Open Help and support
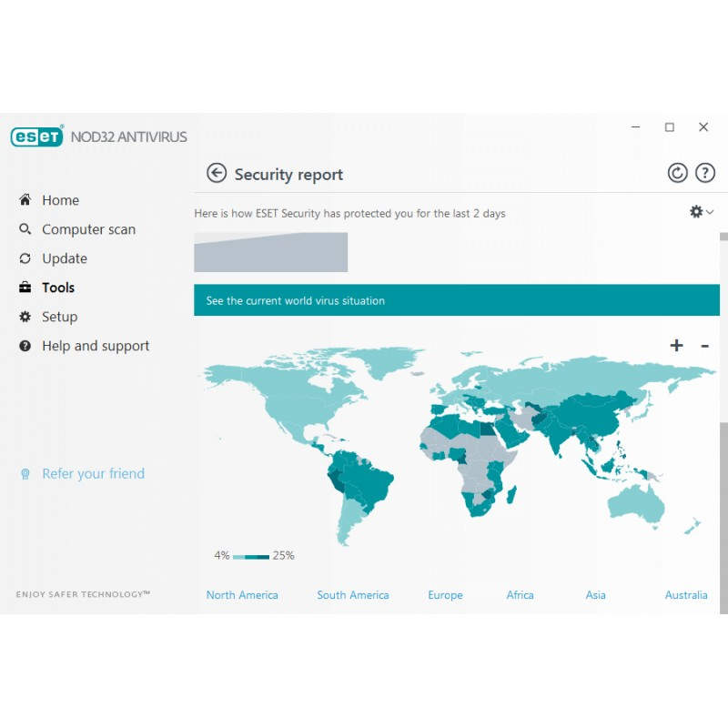This screenshot has height=728, width=728. (96, 346)
